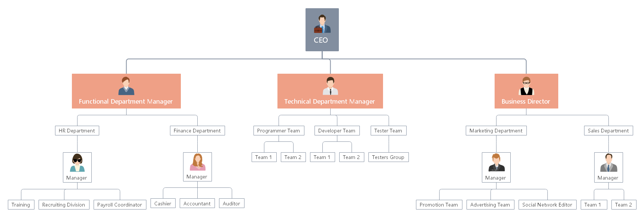Screen dimensions: 644x217
Task: Click Team 2 under Sales Department
Action: pyautogui.click(x=623, y=205)
